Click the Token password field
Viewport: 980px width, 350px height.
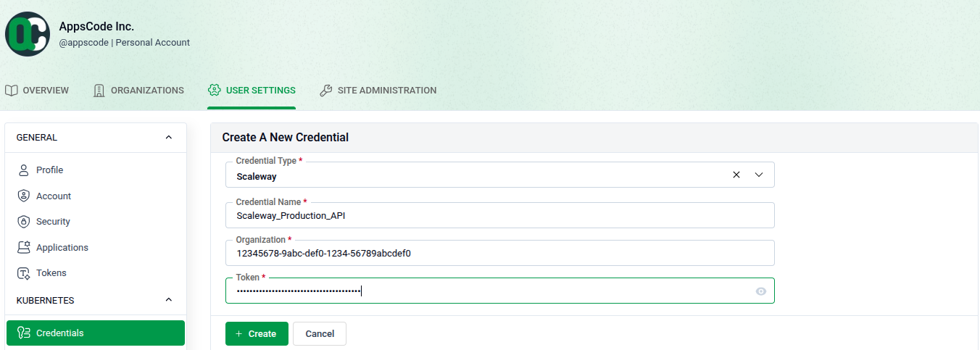tap(500, 291)
